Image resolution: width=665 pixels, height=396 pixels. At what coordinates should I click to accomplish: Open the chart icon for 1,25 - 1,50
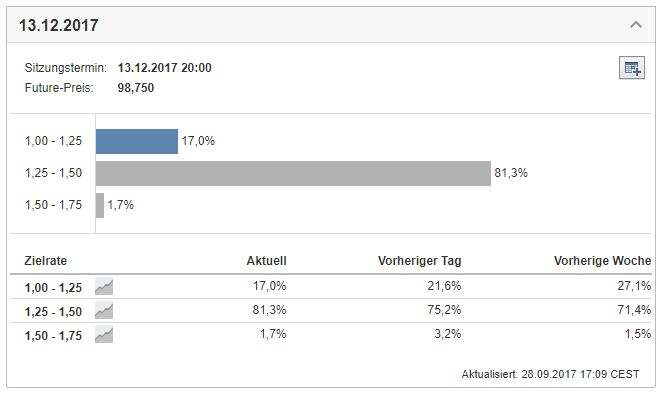coord(104,310)
